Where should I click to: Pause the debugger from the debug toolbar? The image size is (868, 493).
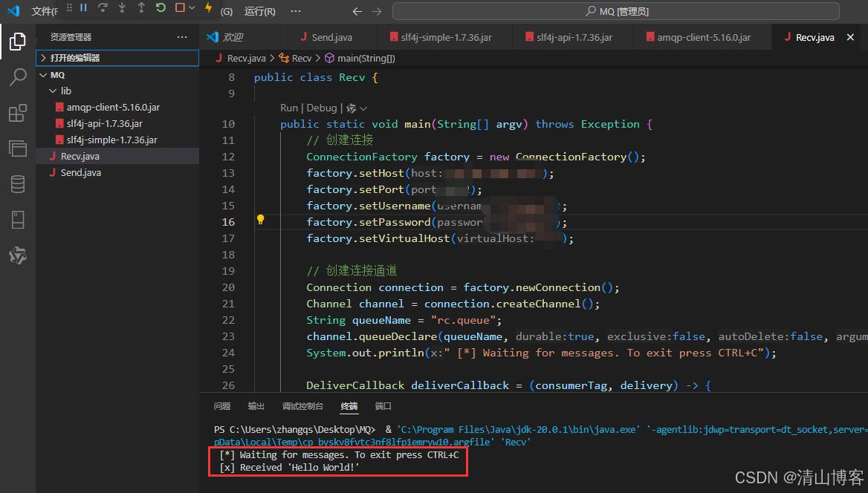(83, 8)
